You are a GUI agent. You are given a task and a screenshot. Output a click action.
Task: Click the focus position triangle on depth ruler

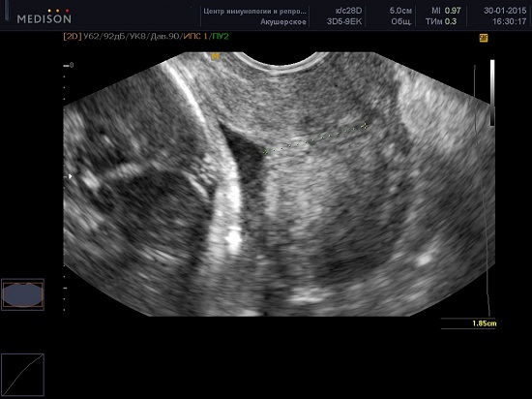pyautogui.click(x=71, y=176)
